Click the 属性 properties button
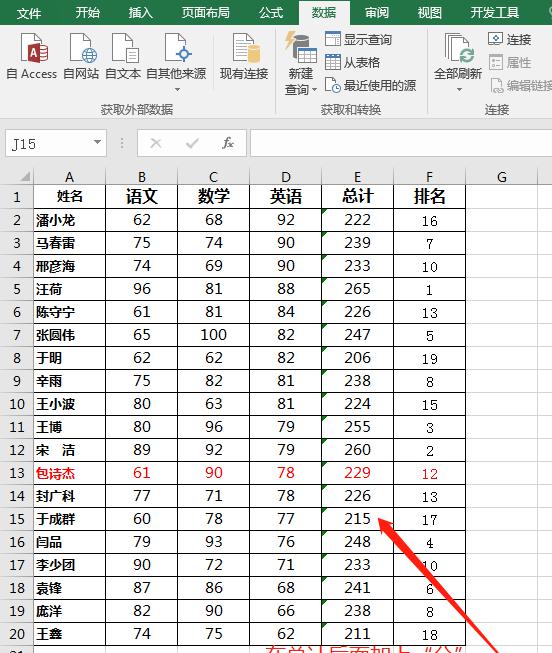Screen dimensions: 552x653 click(510, 62)
